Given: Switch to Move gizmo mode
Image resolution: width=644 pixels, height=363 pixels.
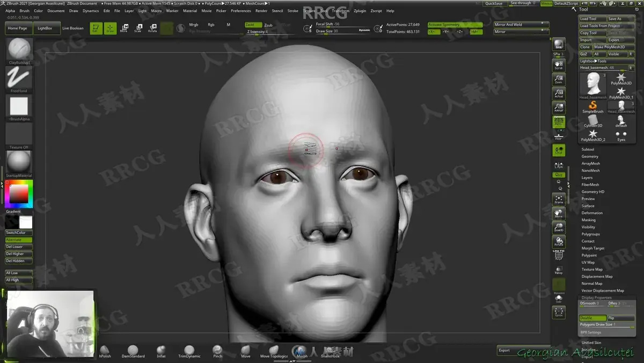Looking at the screenshot, I should point(124,28).
